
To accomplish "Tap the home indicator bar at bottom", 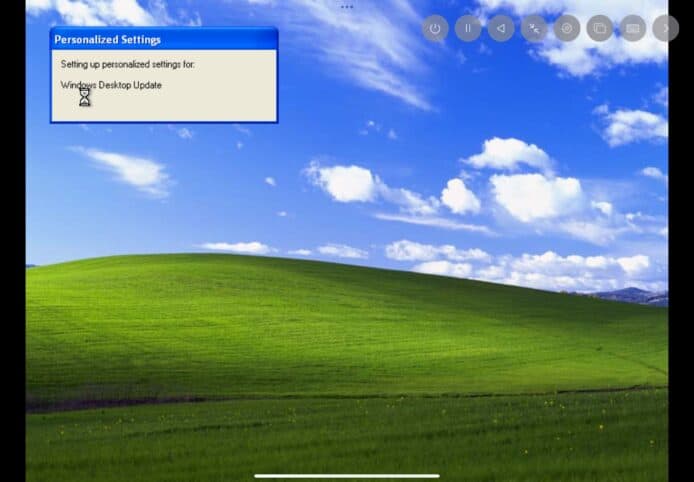I will (x=346, y=475).
